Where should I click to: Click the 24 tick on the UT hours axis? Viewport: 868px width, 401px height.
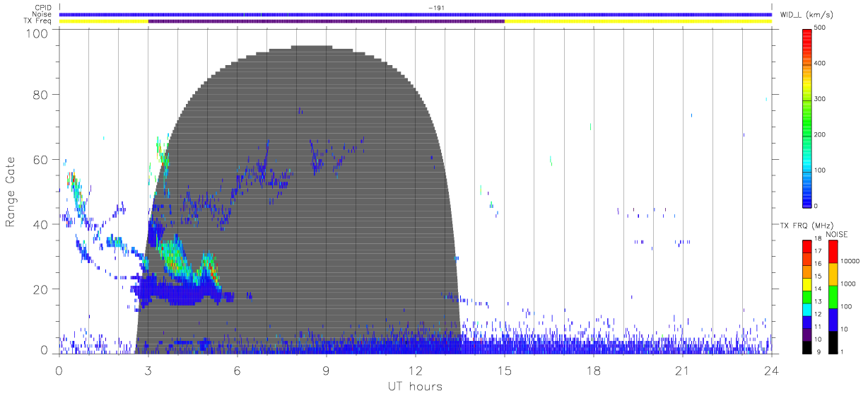pos(771,370)
